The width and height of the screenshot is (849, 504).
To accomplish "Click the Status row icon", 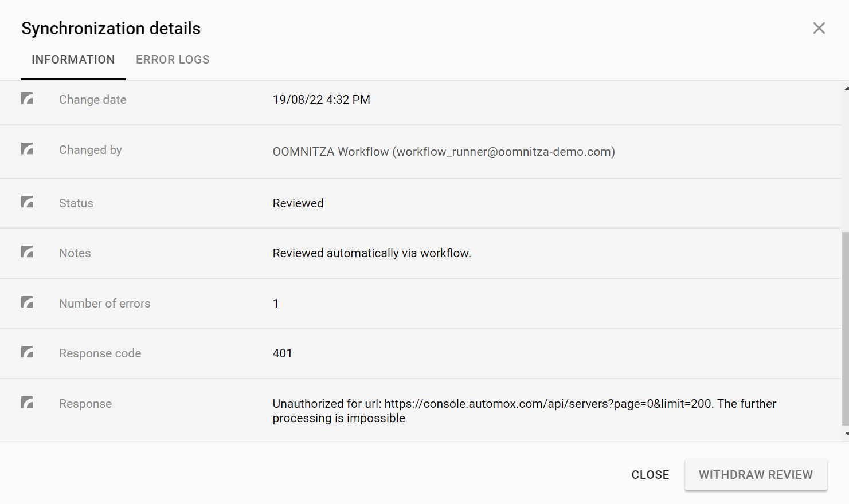I will pyautogui.click(x=27, y=202).
